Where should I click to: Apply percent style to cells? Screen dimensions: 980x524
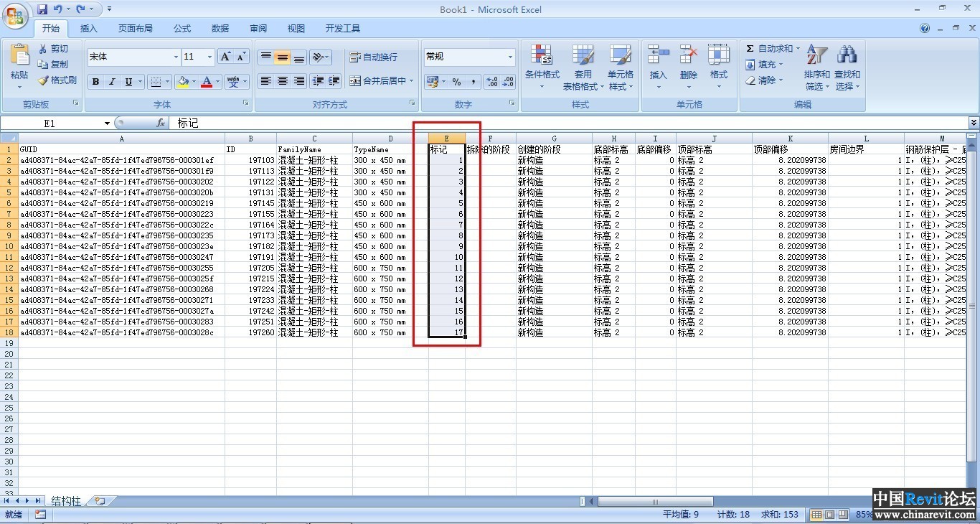(456, 82)
